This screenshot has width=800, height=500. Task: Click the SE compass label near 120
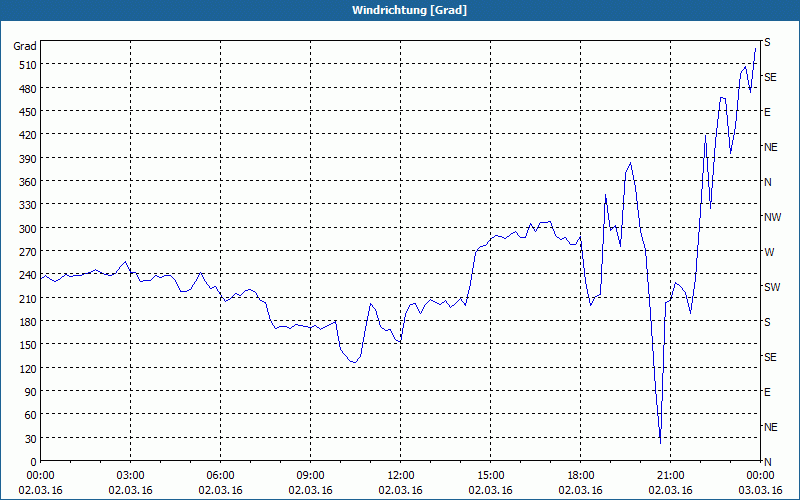pos(770,357)
